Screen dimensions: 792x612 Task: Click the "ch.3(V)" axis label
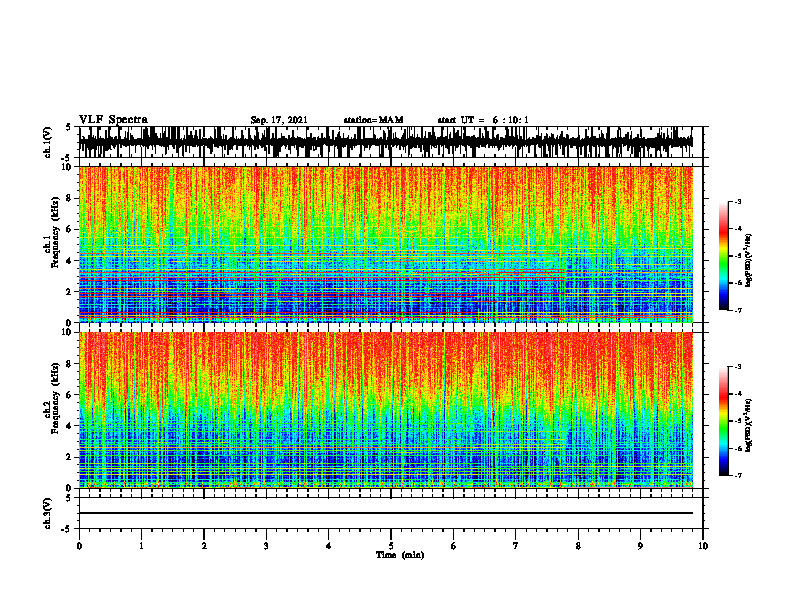[x=48, y=513]
